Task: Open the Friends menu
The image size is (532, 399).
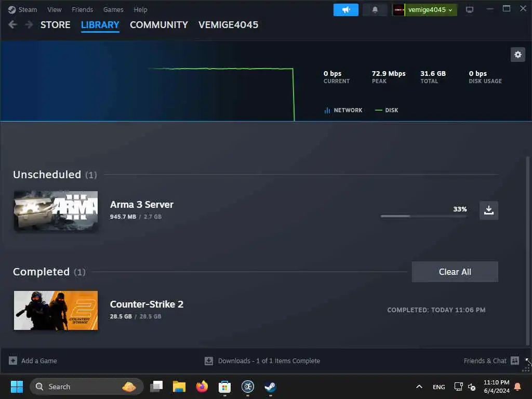Action: 82,9
